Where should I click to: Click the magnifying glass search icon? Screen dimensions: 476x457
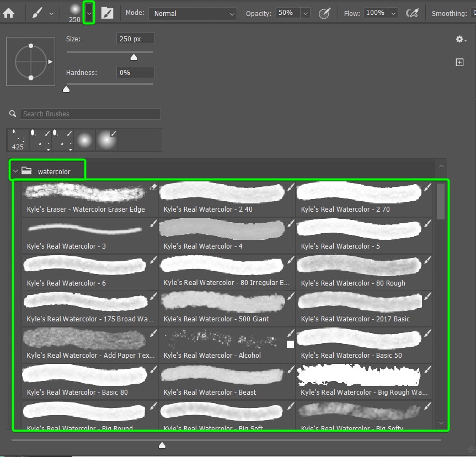(13, 114)
